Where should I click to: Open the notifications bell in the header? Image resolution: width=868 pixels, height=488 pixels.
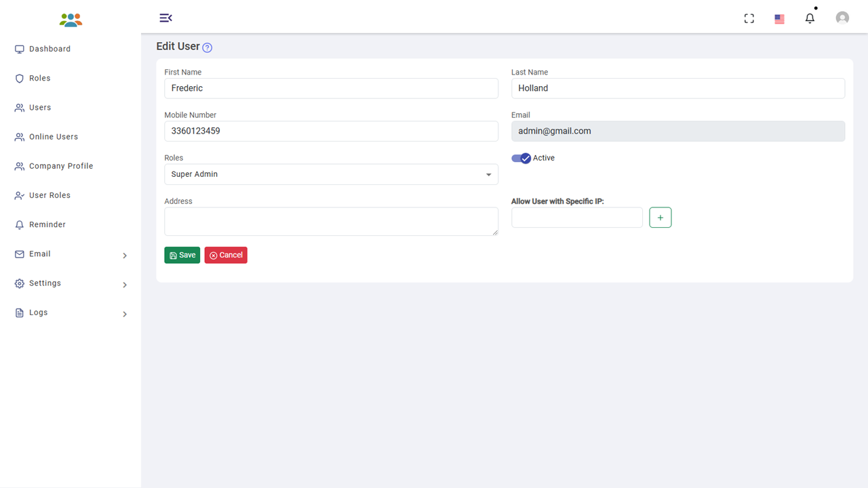point(810,18)
